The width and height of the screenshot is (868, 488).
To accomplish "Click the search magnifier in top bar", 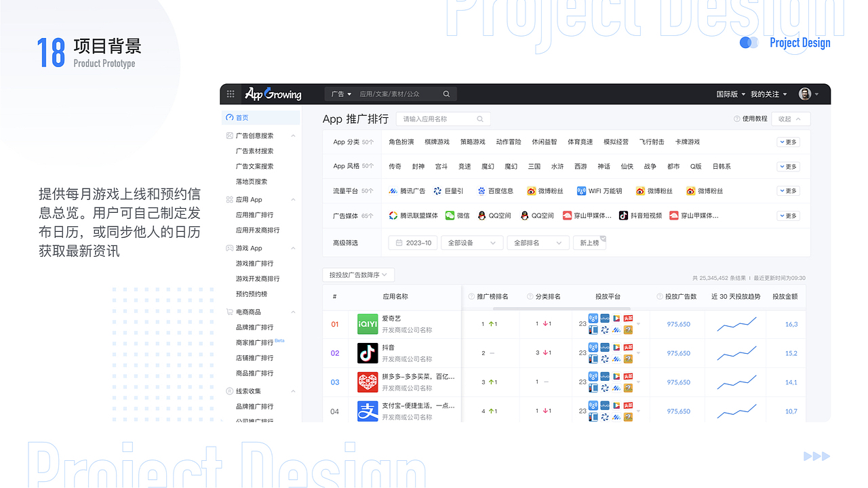I will tap(446, 94).
